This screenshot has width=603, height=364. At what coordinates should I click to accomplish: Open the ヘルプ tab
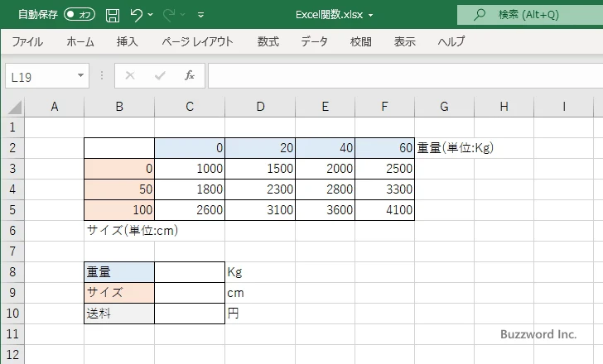[x=451, y=41]
